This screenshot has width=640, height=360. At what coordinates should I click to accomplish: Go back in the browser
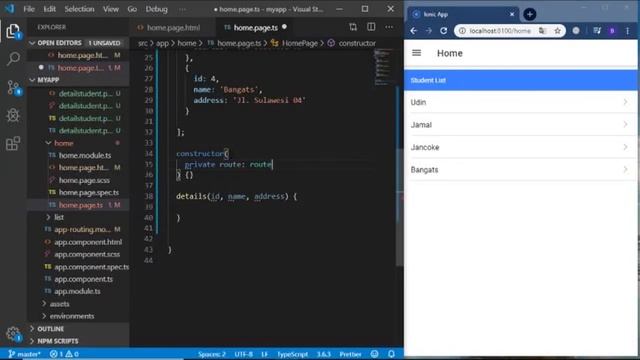pos(413,31)
